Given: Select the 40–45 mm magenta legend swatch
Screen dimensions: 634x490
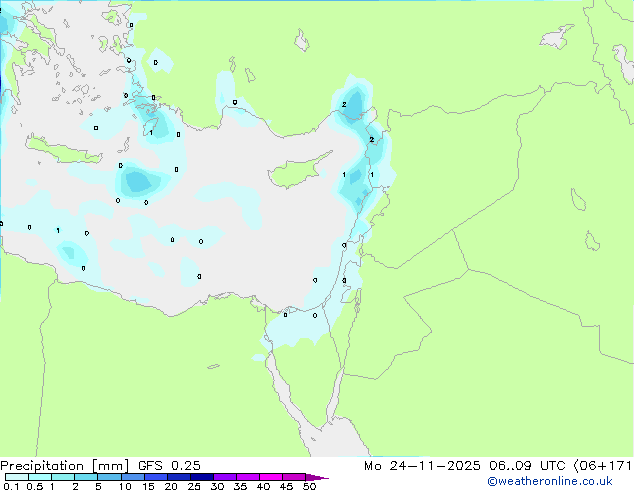Looking at the screenshot, I should (271, 477).
